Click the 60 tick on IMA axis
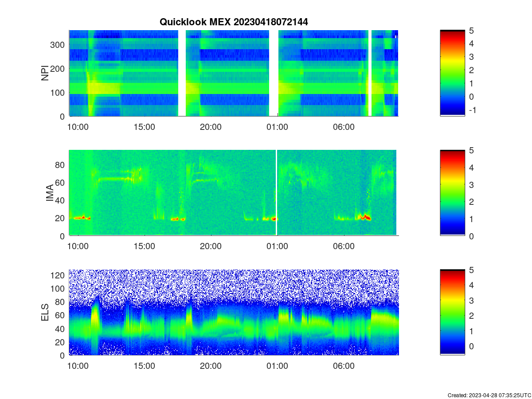This screenshot has height=399, width=532. [x=60, y=182]
